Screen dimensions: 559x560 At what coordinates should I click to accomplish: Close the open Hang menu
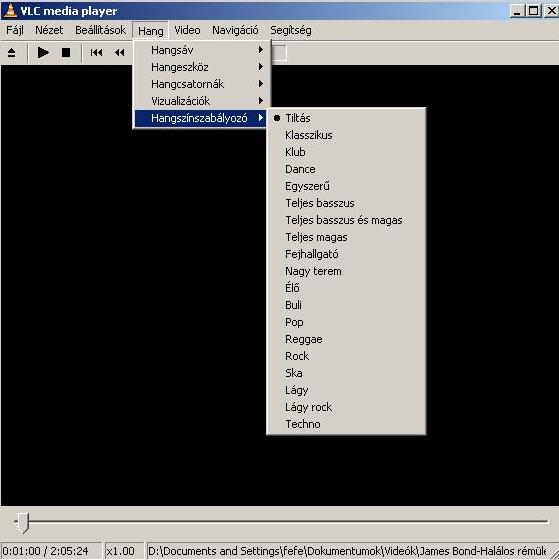[x=150, y=31]
